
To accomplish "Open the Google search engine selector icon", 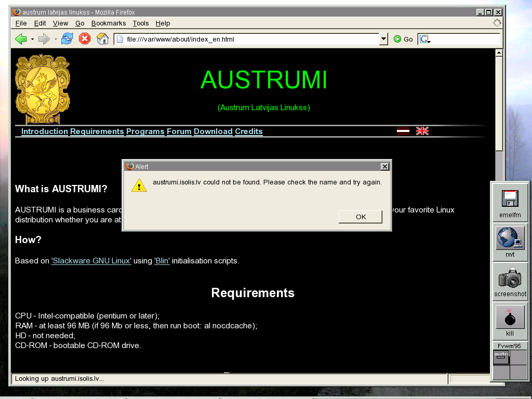I will (x=425, y=39).
